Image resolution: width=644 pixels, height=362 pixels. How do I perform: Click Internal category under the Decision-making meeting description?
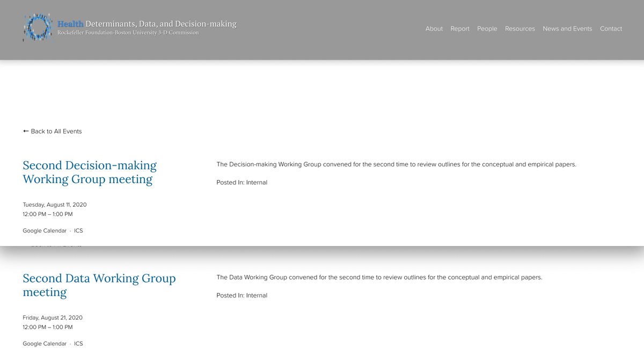point(257,183)
